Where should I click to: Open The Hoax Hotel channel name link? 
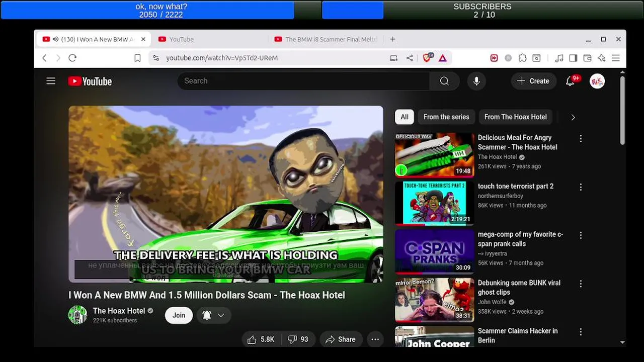pos(119,311)
